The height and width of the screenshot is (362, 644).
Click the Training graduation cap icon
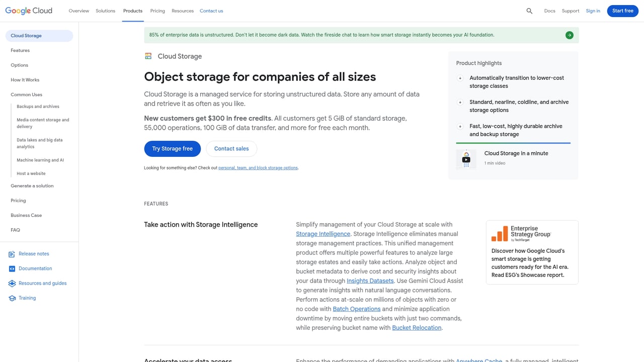(x=11, y=298)
